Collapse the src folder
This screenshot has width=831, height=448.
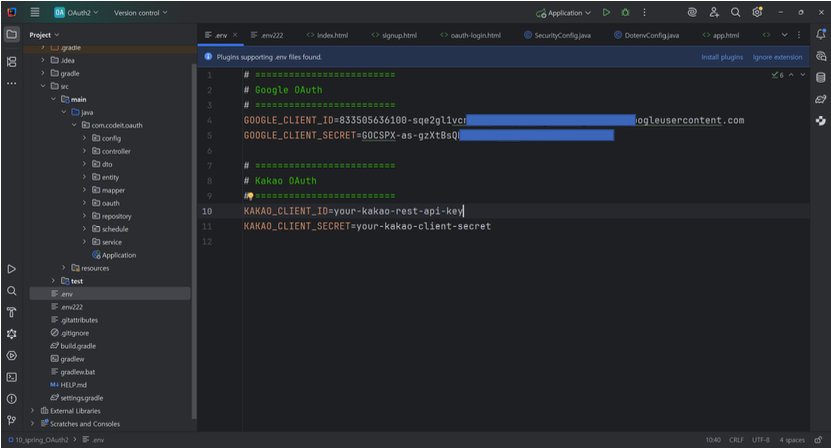tap(43, 86)
